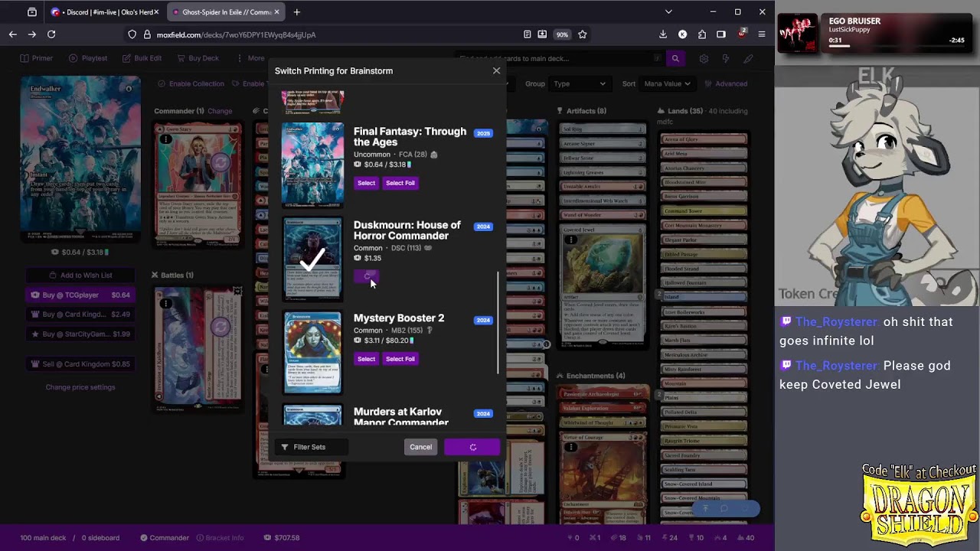
Task: Flip the Invasion battle card
Action: [220, 328]
